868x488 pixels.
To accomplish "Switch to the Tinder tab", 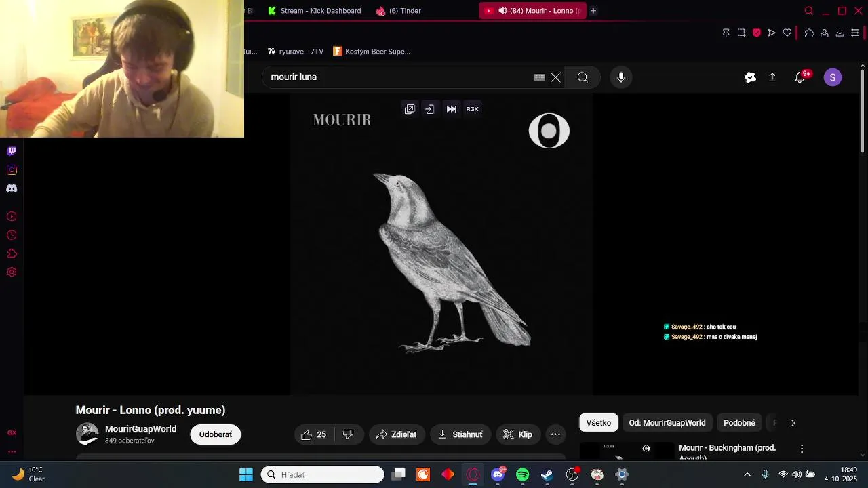I will click(x=399, y=11).
